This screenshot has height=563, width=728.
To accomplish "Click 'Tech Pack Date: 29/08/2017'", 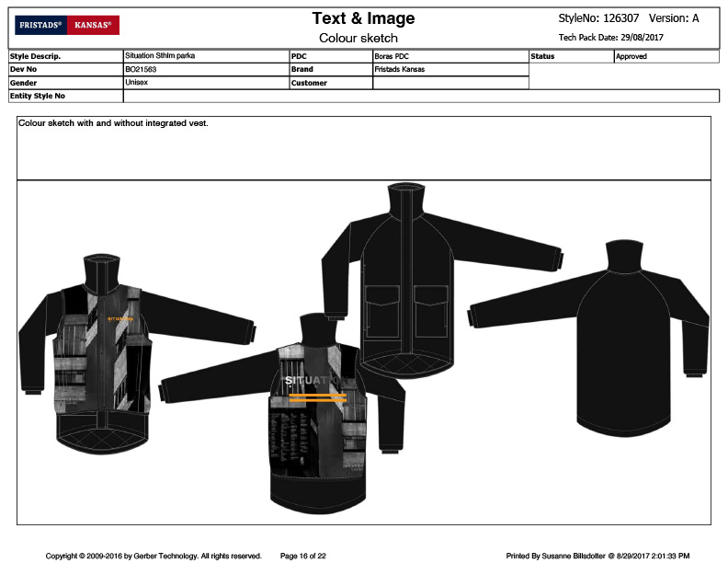I will [x=610, y=37].
